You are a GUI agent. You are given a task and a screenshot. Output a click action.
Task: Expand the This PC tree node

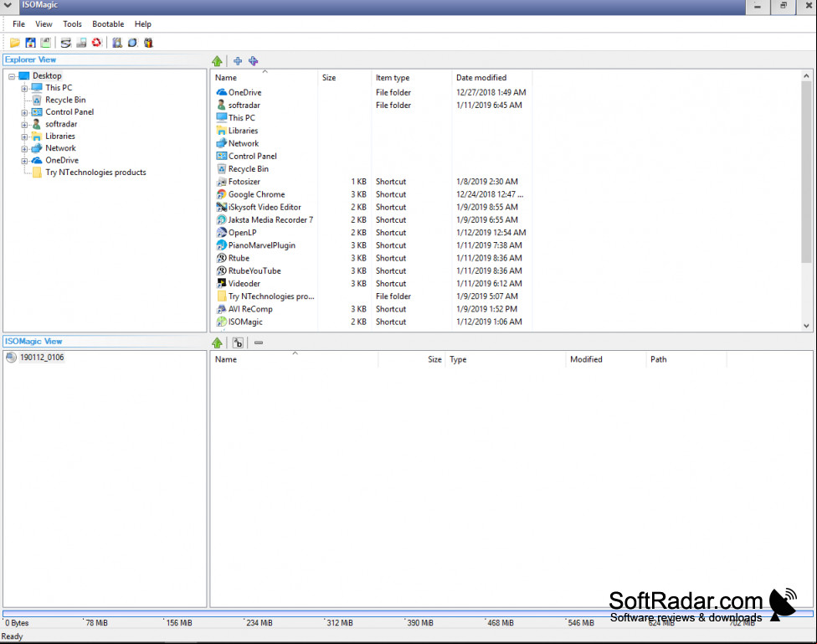[x=24, y=88]
